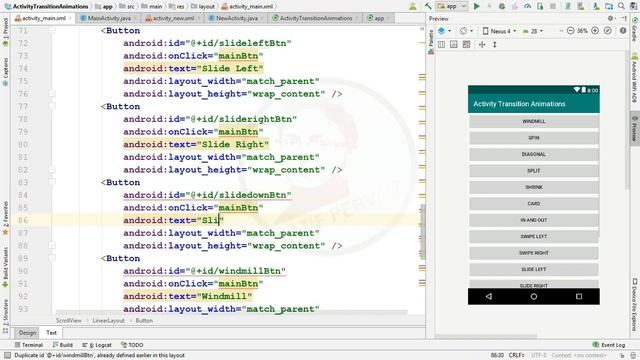Screen dimensions: 640x360
Task: Collapse the Button tag at line 77
Action: coord(52,107)
